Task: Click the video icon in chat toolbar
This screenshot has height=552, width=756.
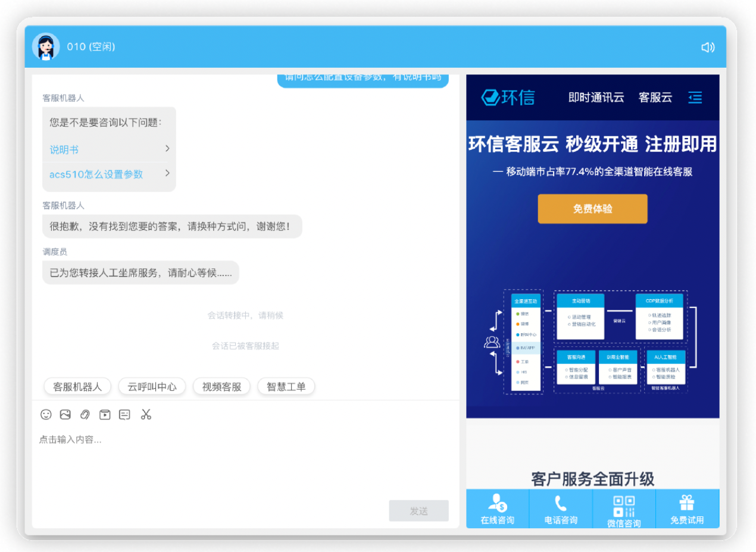Action: [x=105, y=415]
